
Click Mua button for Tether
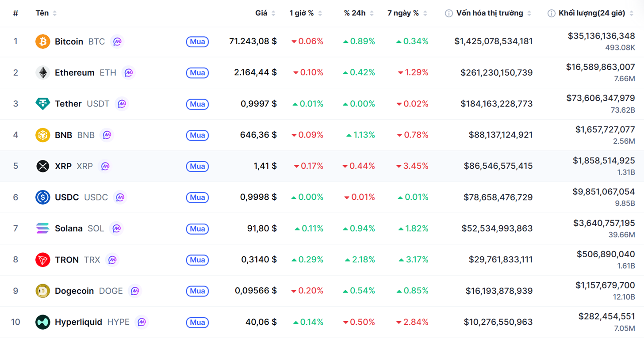click(x=197, y=104)
